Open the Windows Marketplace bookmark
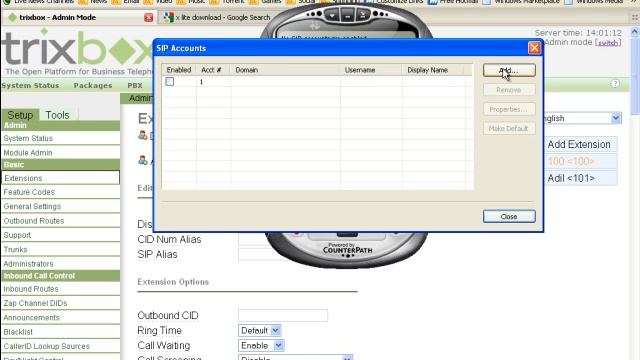 coord(521,2)
